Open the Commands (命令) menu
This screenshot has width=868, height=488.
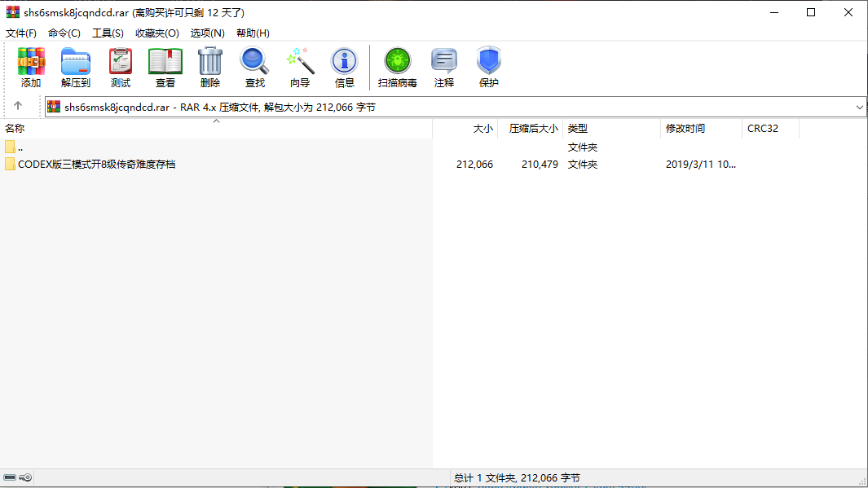[x=64, y=33]
